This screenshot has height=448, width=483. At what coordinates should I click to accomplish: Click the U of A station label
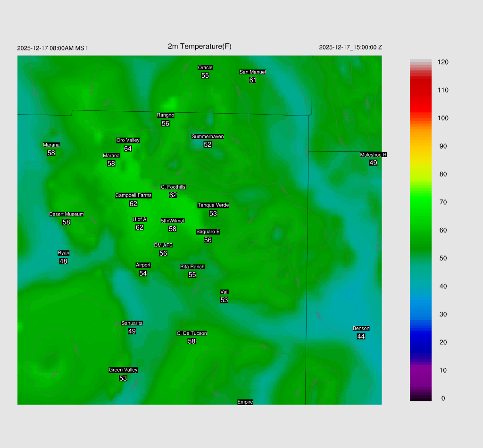pyautogui.click(x=140, y=219)
